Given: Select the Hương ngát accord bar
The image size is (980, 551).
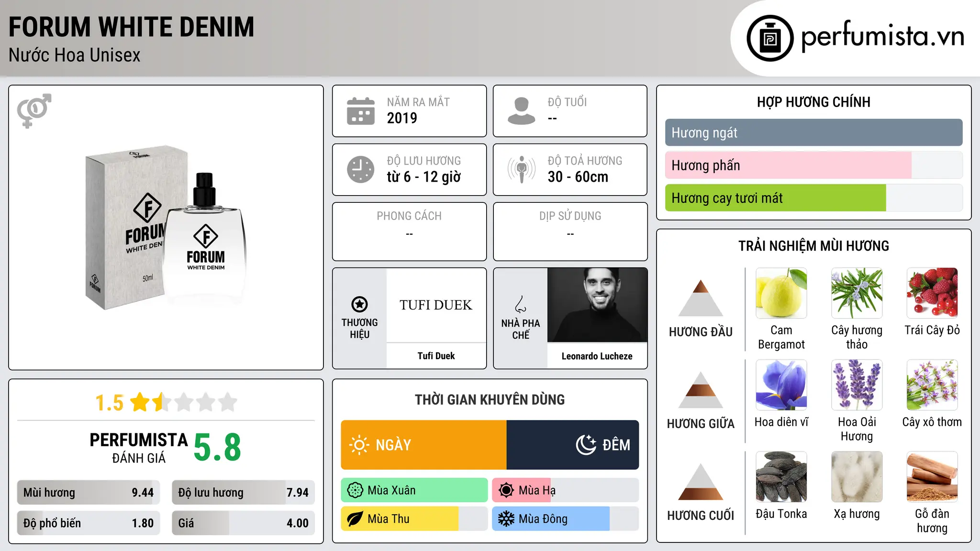Looking at the screenshot, I should 813,132.
